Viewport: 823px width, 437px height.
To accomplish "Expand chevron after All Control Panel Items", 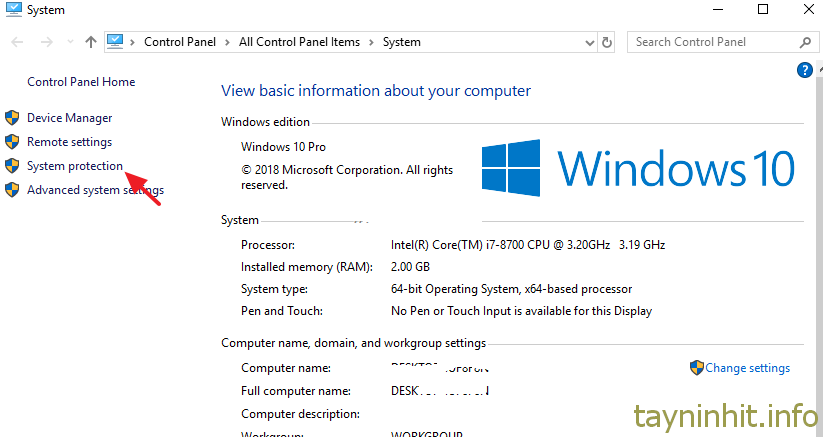I will tap(374, 42).
